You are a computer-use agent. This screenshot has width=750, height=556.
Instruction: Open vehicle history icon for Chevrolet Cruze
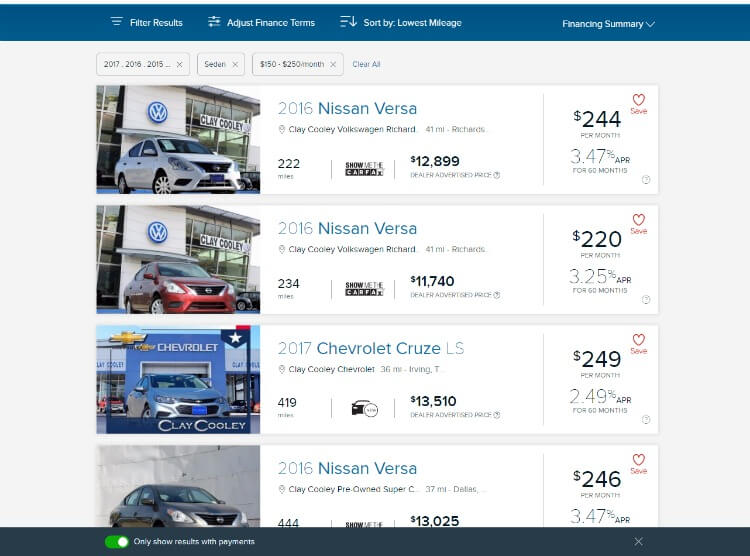coord(364,409)
